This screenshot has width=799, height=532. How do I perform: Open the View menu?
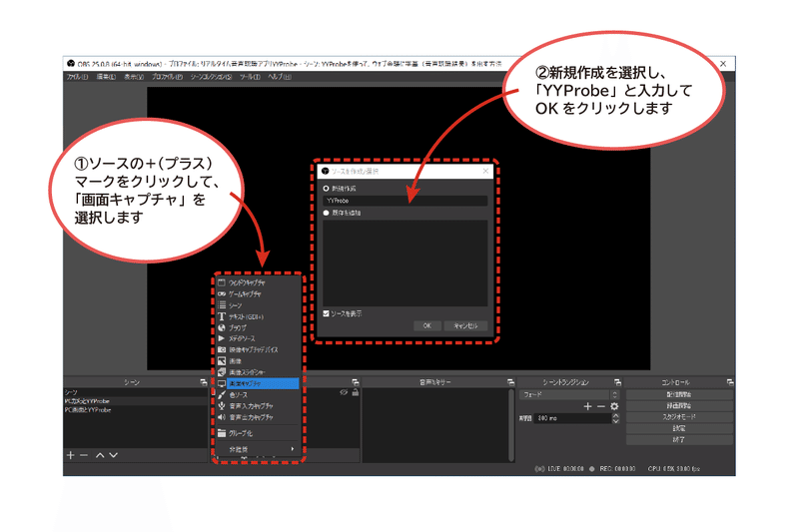(x=134, y=77)
